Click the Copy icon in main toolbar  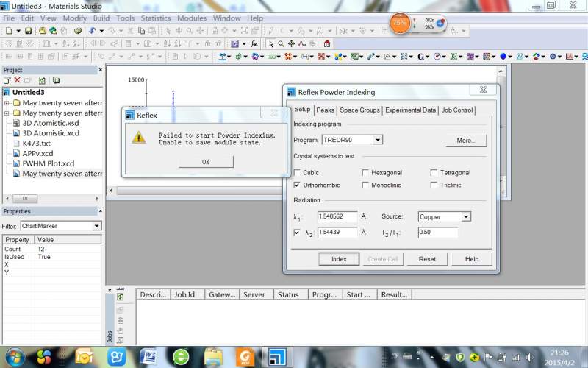(141, 31)
